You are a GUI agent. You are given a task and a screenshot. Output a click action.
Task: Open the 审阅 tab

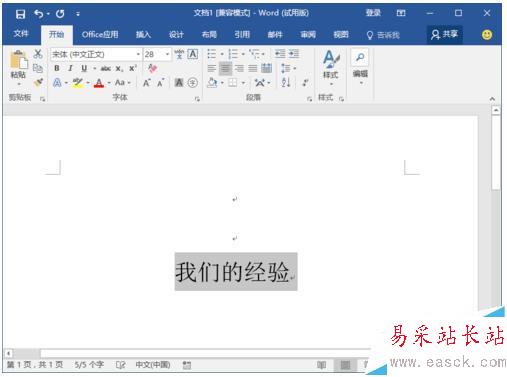[x=308, y=34]
